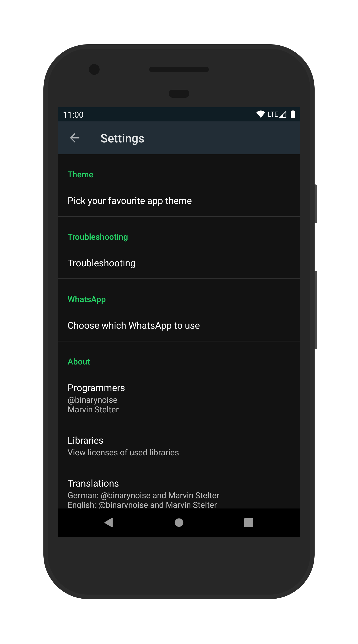Viewport: 358px width, 644px height.
Task: View licenses under Libraries
Action: click(x=179, y=446)
